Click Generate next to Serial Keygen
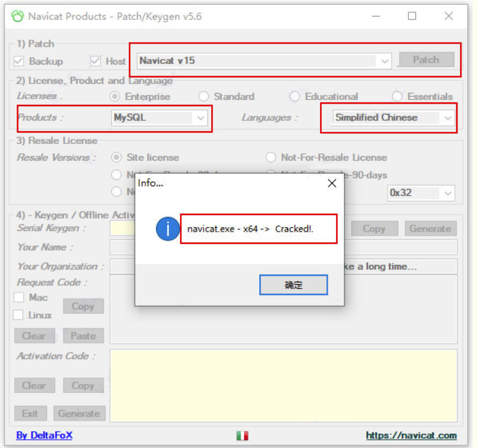The height and width of the screenshot is (448, 478). coord(431,228)
